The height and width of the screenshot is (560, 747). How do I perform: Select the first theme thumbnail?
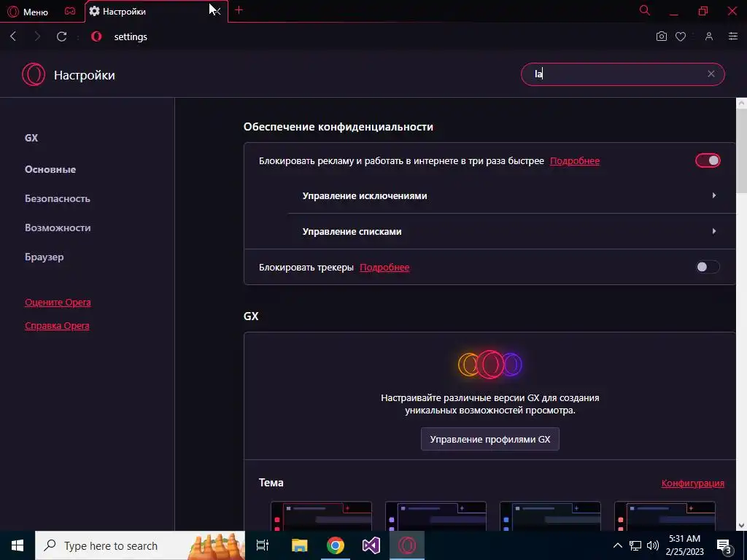pos(321,516)
